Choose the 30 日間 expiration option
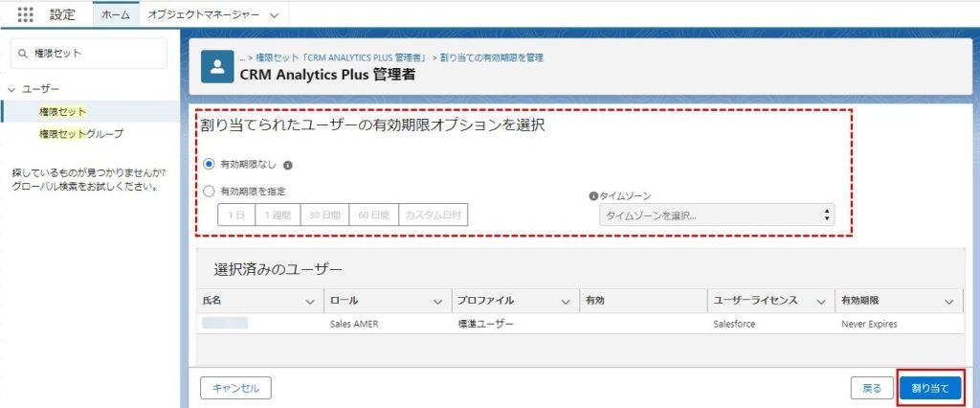980x408 pixels. point(325,215)
